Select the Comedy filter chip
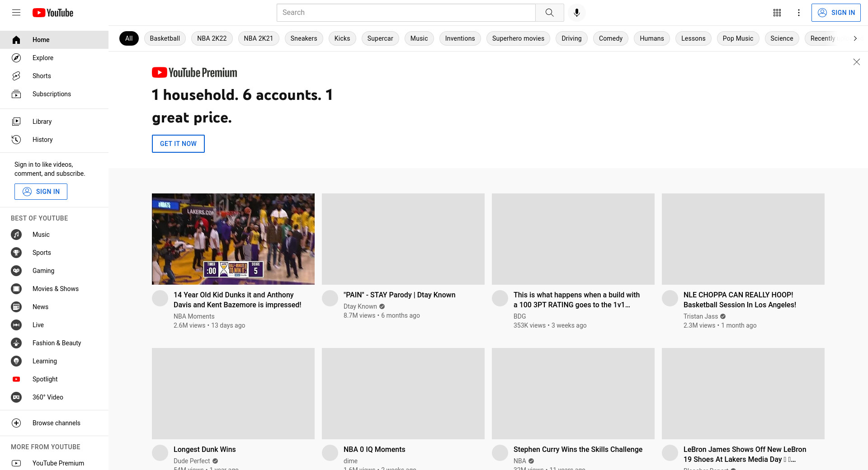Image resolution: width=868 pixels, height=470 pixels. (x=611, y=38)
